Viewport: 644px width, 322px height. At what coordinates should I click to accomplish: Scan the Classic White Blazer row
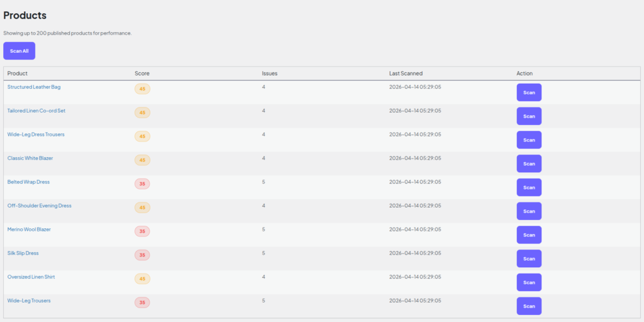(529, 164)
